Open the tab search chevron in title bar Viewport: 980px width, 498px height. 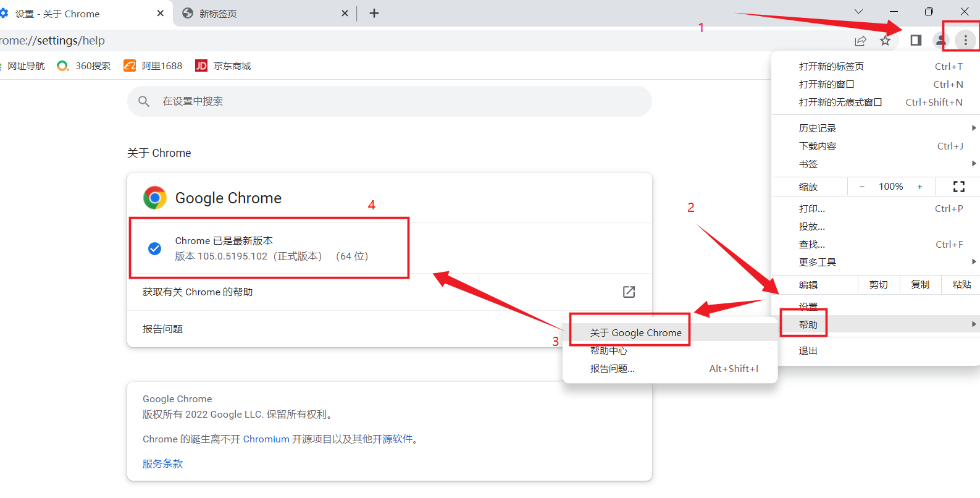(x=858, y=11)
